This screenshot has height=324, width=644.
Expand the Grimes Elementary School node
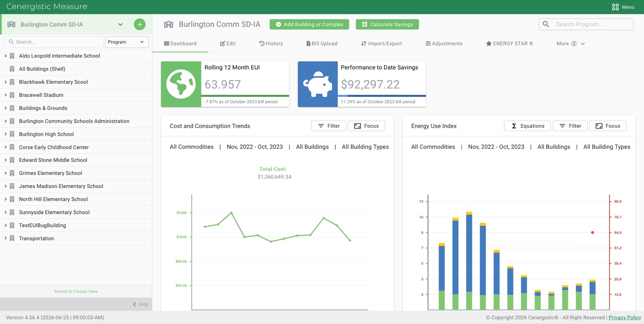coord(5,173)
